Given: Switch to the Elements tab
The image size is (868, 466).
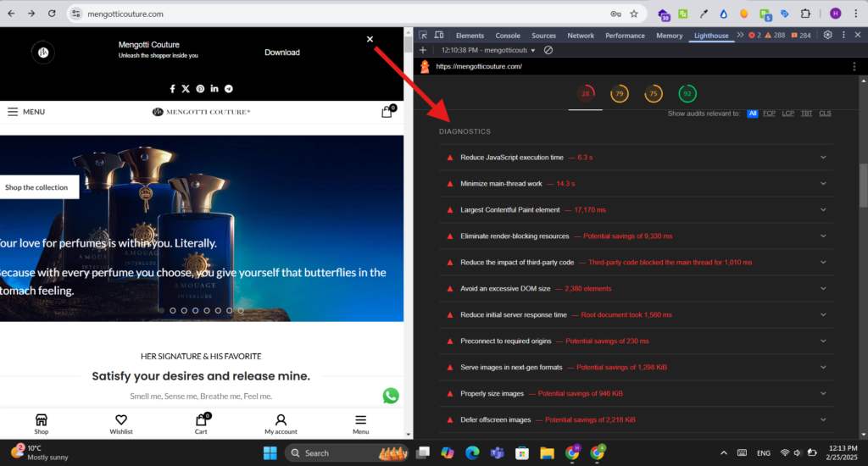Looking at the screenshot, I should click(x=470, y=36).
